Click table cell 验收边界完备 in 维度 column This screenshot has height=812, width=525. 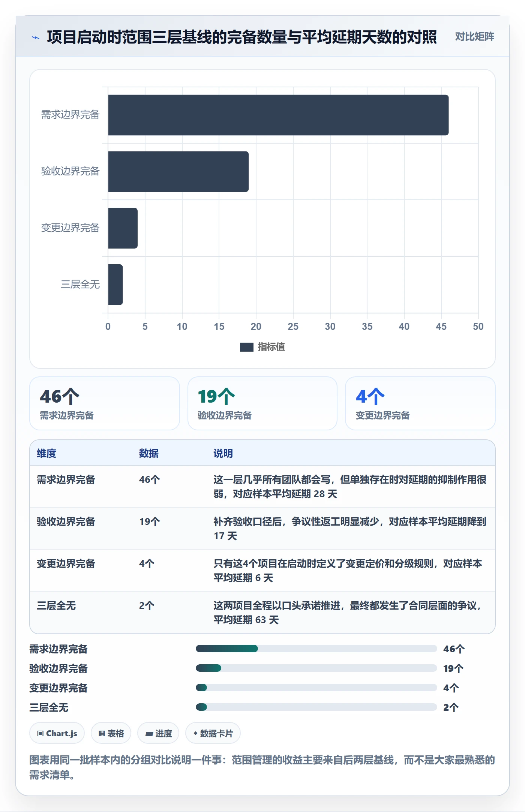click(66, 521)
